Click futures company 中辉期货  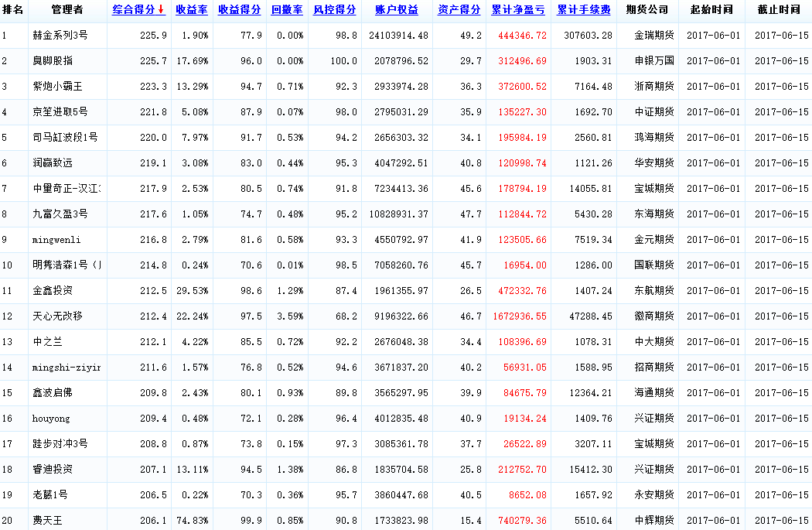654,520
